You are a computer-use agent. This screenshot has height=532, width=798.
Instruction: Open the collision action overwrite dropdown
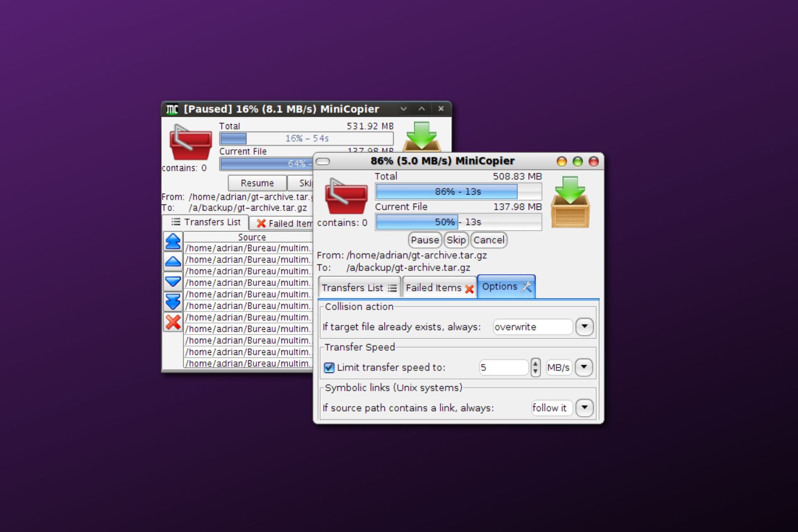click(x=584, y=327)
